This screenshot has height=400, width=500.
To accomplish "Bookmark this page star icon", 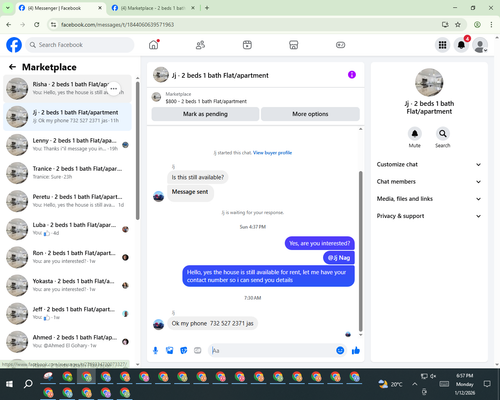I will 458,24.
